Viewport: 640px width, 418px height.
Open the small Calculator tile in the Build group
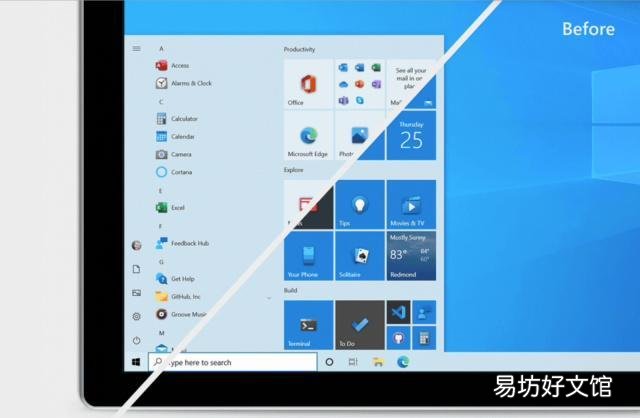(424, 338)
